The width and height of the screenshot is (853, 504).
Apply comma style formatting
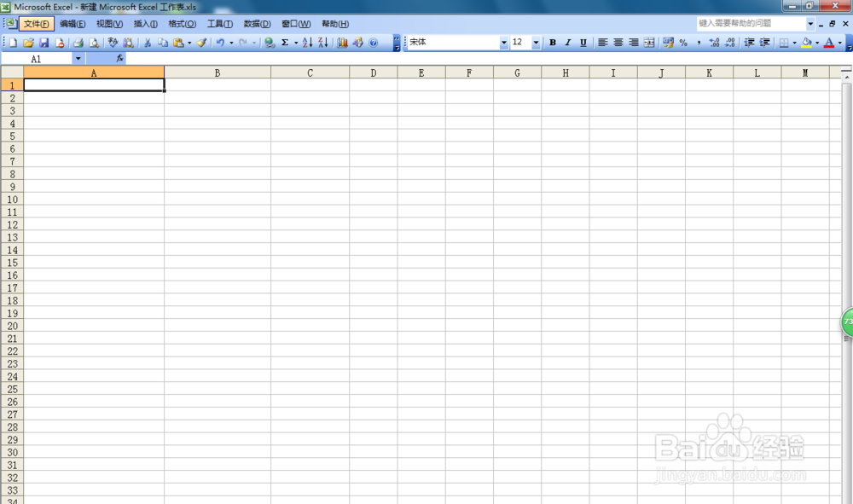699,43
